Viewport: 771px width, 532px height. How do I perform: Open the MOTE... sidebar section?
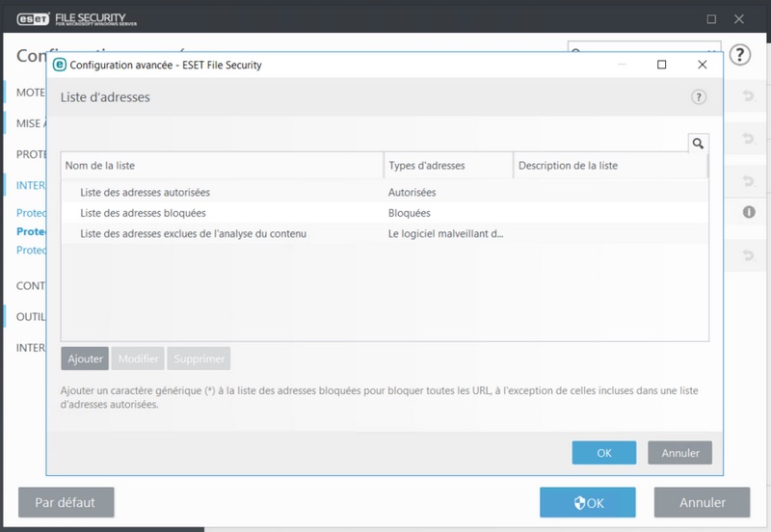(31, 93)
